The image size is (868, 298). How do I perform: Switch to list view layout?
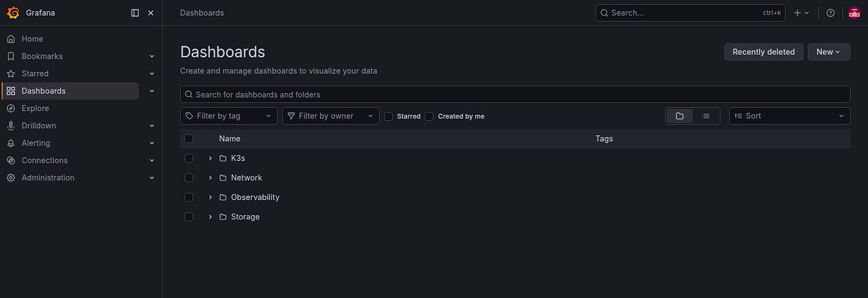(706, 116)
